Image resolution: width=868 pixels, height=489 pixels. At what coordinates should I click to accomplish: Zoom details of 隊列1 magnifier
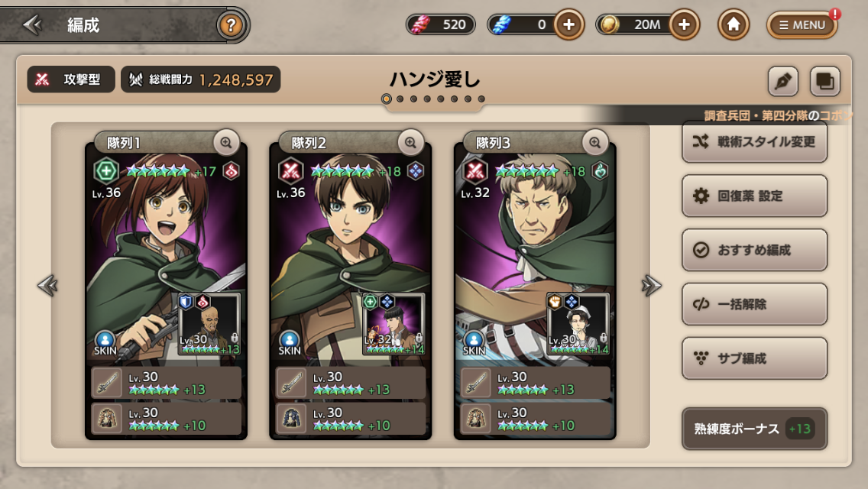pos(226,143)
